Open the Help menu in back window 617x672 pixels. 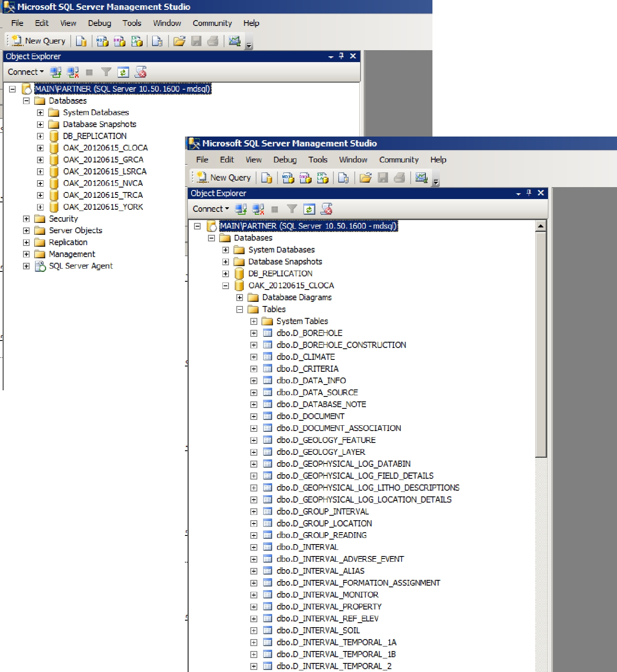pyautogui.click(x=251, y=23)
